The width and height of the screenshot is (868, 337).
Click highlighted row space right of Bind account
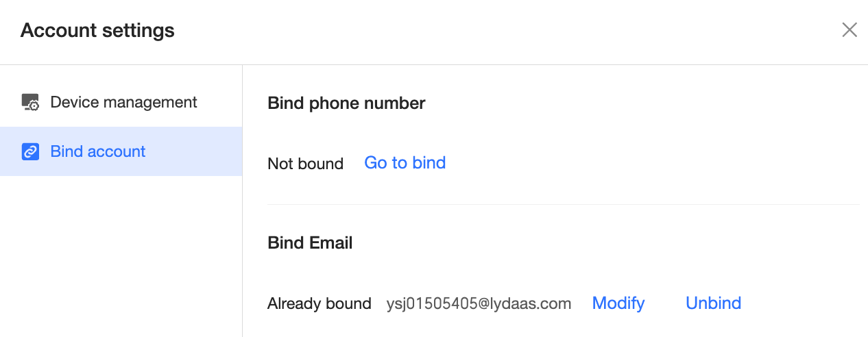click(x=194, y=151)
